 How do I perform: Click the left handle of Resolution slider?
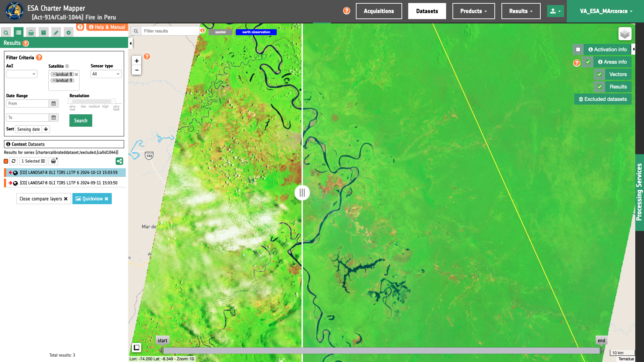[x=70, y=101]
